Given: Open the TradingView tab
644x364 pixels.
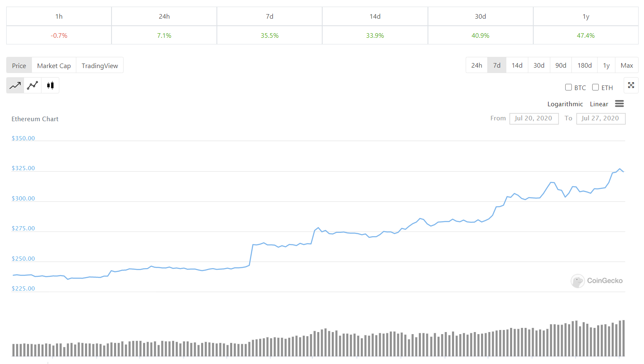Looking at the screenshot, I should (100, 66).
